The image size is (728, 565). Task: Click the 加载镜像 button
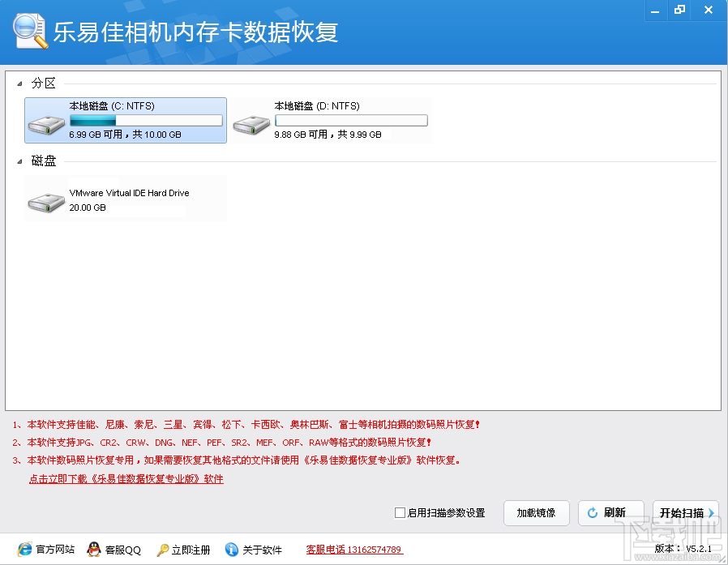point(536,513)
